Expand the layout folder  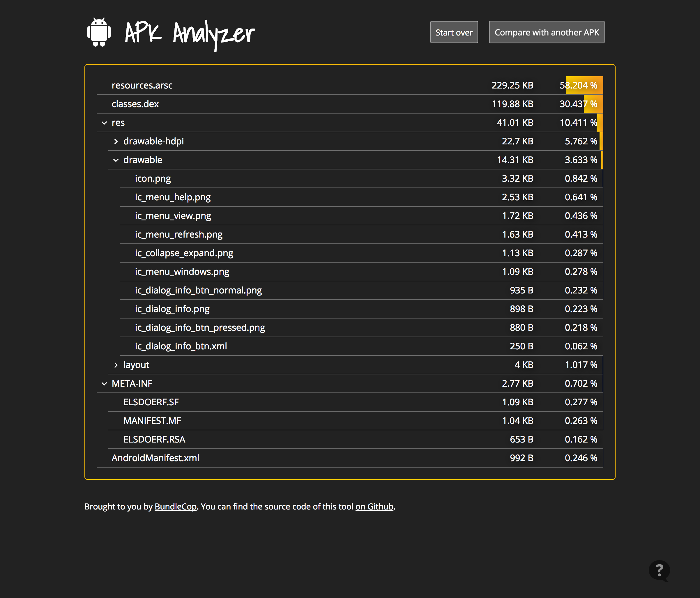click(x=116, y=365)
